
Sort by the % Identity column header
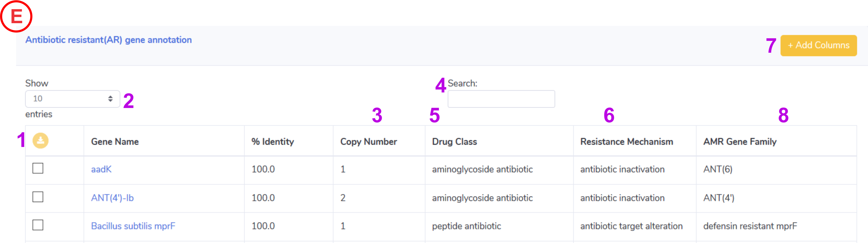click(x=272, y=142)
